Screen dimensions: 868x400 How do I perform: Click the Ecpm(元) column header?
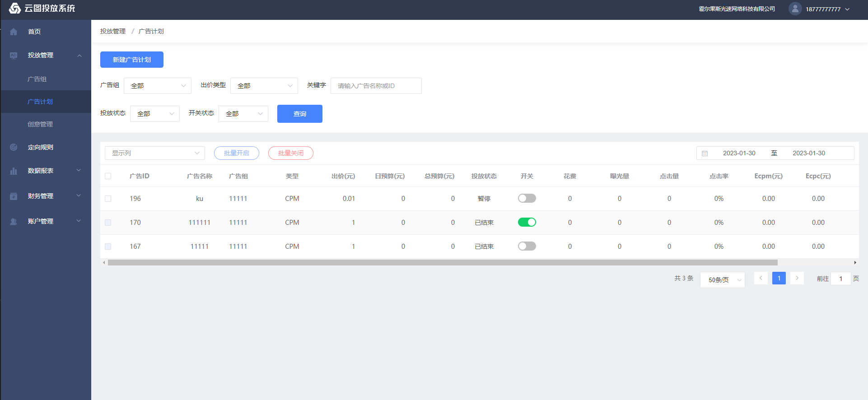click(769, 176)
